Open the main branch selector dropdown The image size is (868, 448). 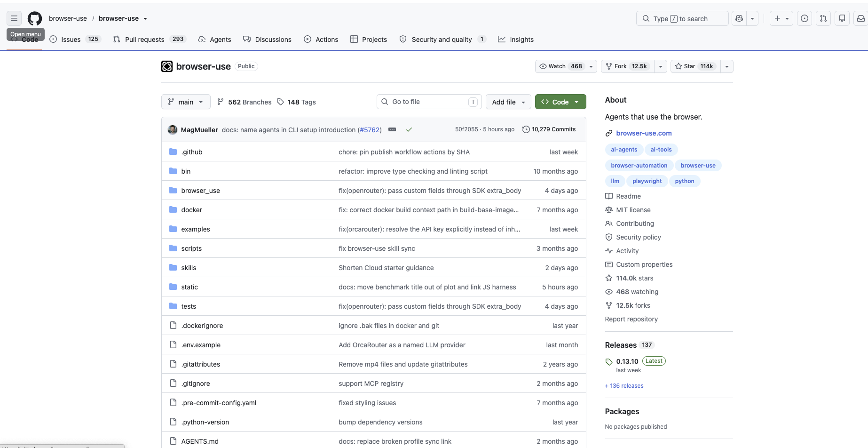(x=186, y=102)
